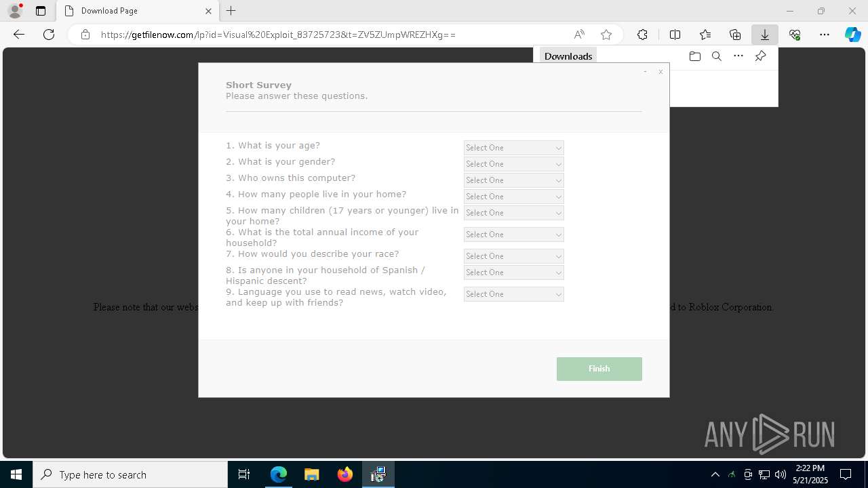This screenshot has height=488, width=868.
Task: Activate Read aloud icon in address bar
Action: coord(579,35)
